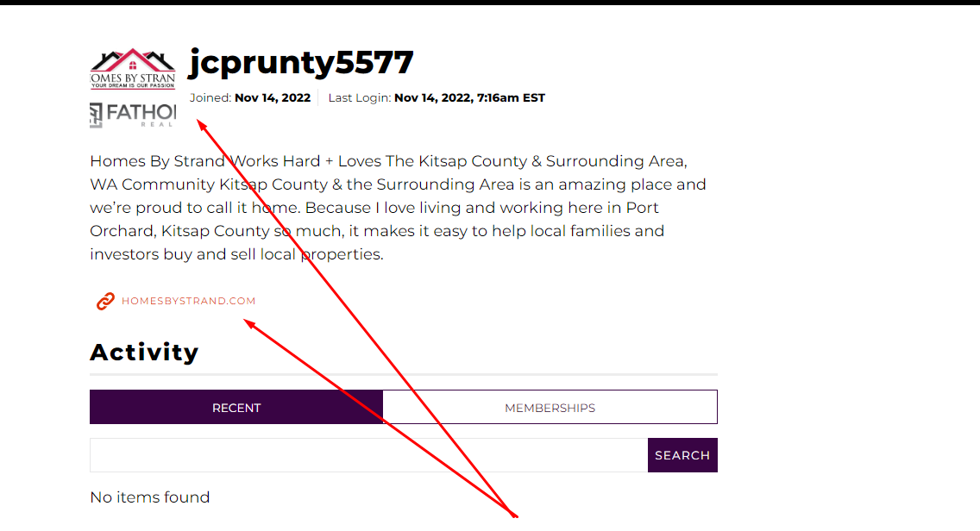Click the chain link icon
Viewport: 980px width, 531px height.
click(x=105, y=301)
